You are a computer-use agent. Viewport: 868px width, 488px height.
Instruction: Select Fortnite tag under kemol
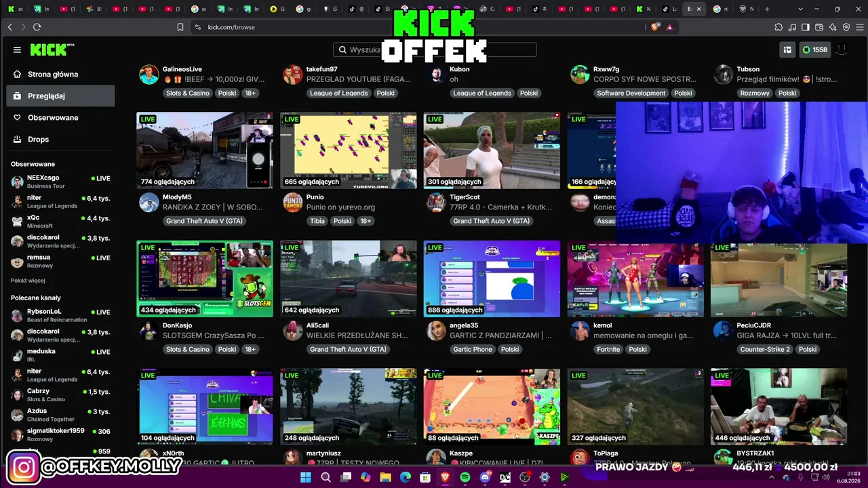608,349
